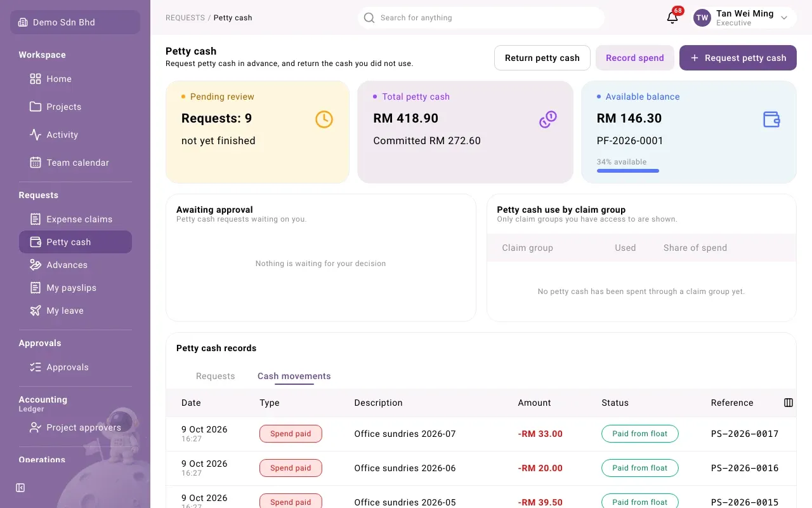
Task: Click the 34% available balance progress bar
Action: click(x=628, y=171)
